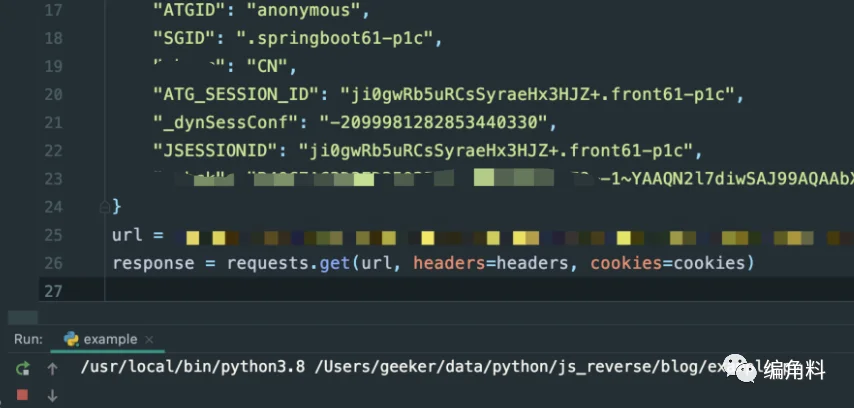Click the get method call
Screen dimensions: 854x408
tap(334, 263)
